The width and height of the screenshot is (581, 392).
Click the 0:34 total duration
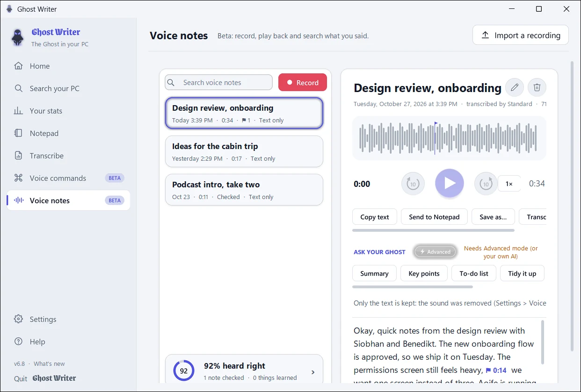pyautogui.click(x=537, y=184)
